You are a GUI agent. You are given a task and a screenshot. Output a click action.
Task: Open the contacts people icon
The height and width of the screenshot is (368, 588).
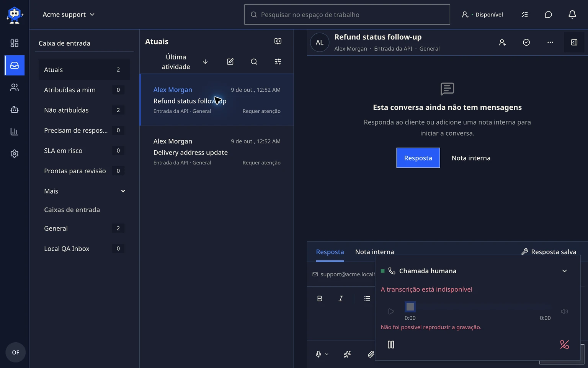[15, 87]
